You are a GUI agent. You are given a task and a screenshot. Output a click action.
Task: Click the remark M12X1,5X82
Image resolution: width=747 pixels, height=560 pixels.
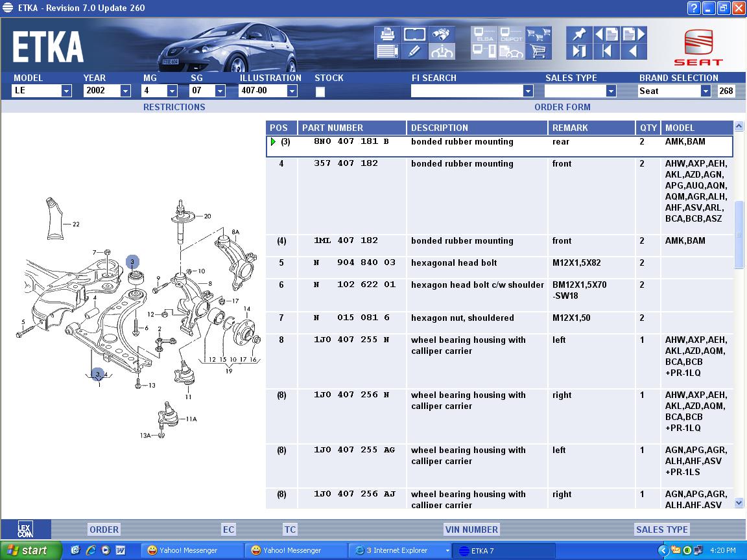576,263
